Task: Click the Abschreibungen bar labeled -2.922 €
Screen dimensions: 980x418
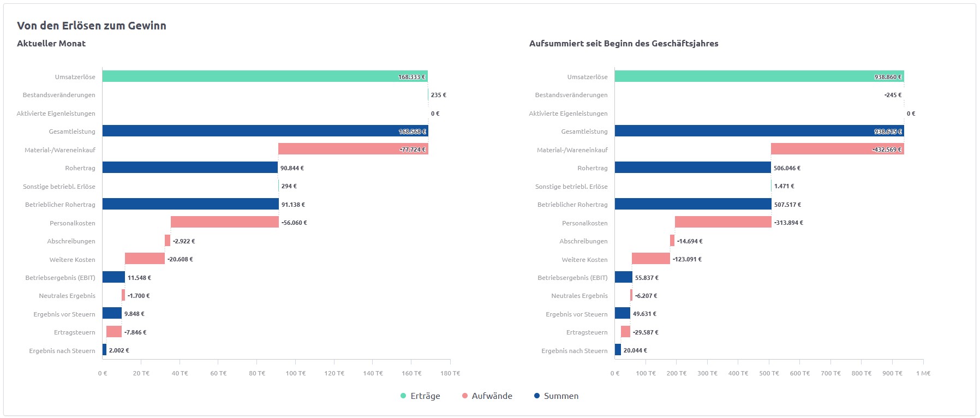Action: pos(168,241)
